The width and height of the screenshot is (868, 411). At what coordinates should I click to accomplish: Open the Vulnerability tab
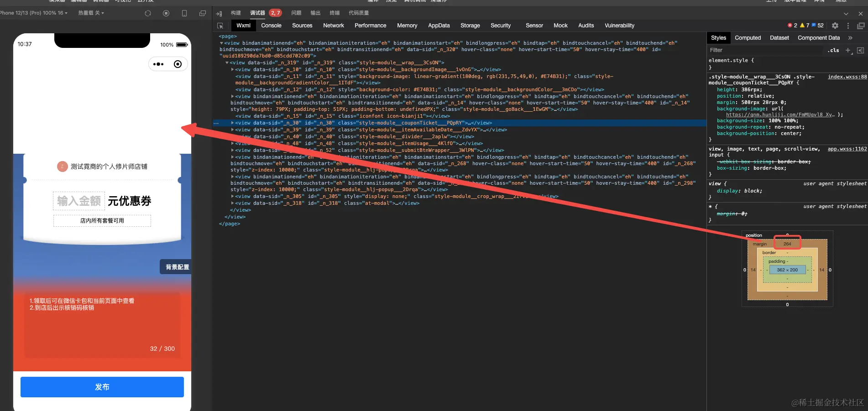[619, 26]
